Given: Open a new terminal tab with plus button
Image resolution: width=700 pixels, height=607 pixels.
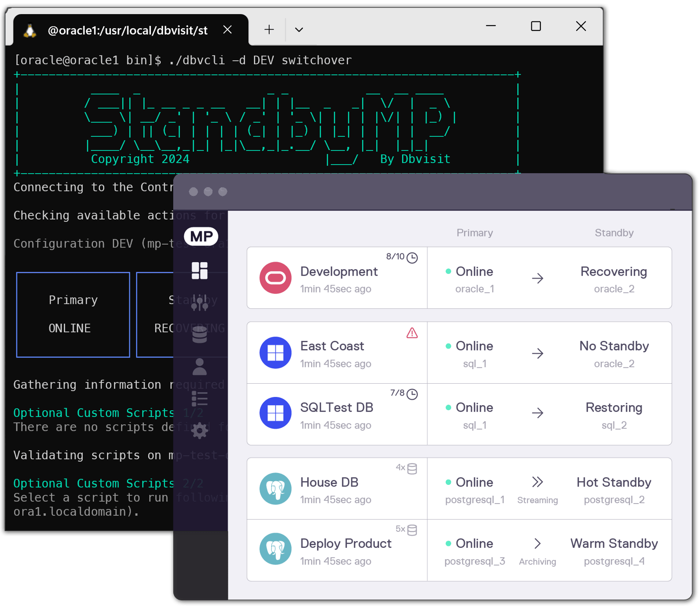Looking at the screenshot, I should point(269,29).
